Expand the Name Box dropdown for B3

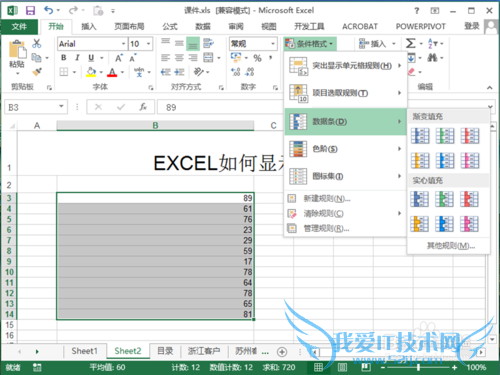61,106
